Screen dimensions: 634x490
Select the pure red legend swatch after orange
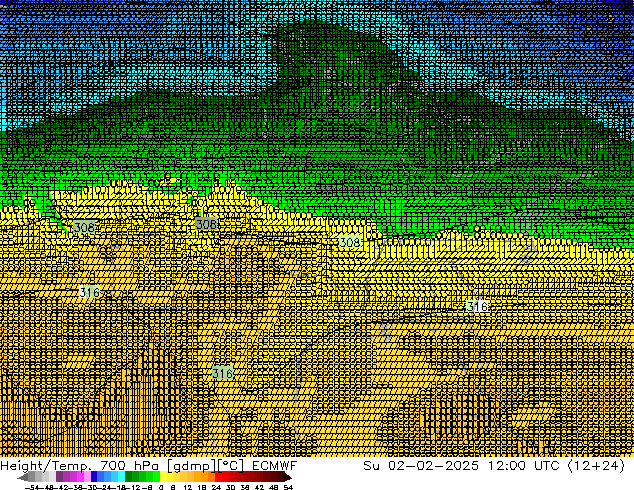218,477
